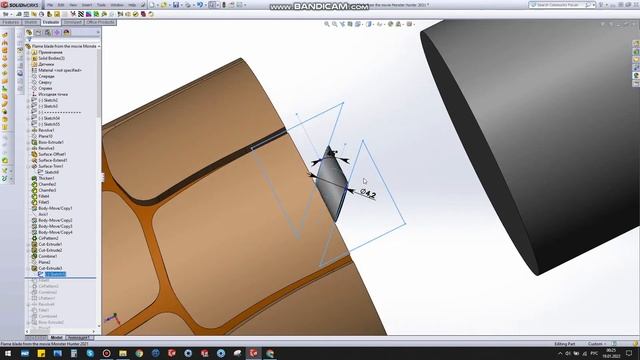Click taskbar clock showing 00:25
The width and height of the screenshot is (640, 360).
(x=611, y=353)
